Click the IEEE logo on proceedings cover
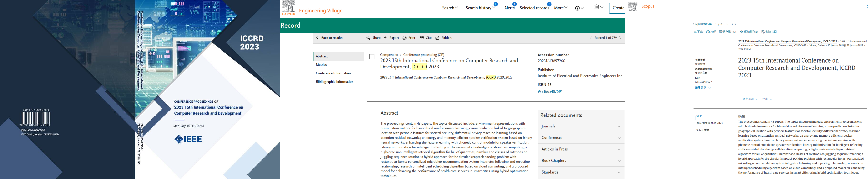The width and height of the screenshot is (868, 179). (188, 139)
